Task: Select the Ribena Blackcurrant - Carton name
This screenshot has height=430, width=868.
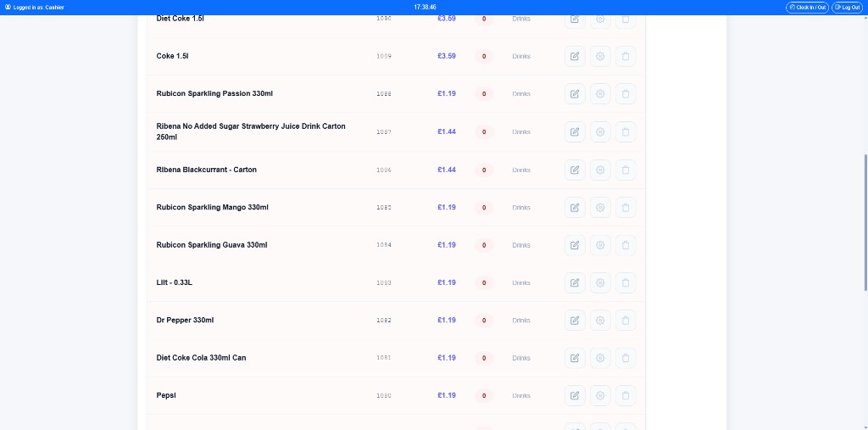Action: 207,170
